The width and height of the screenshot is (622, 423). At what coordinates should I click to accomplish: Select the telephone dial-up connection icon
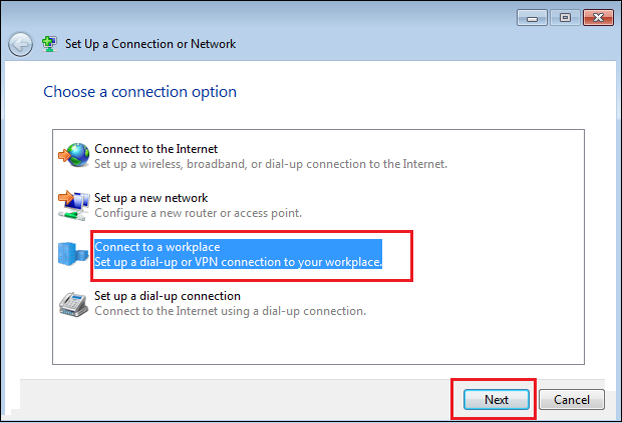point(74,304)
